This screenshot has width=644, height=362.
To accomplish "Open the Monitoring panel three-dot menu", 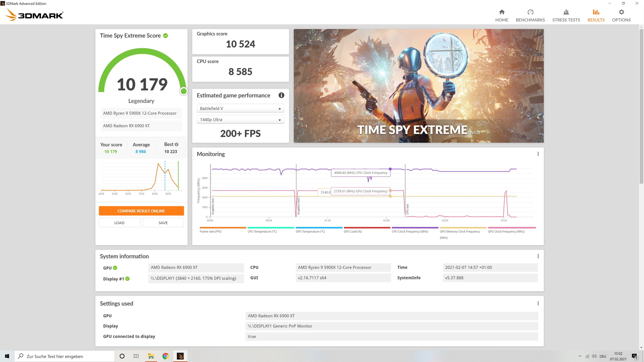I will point(538,154).
